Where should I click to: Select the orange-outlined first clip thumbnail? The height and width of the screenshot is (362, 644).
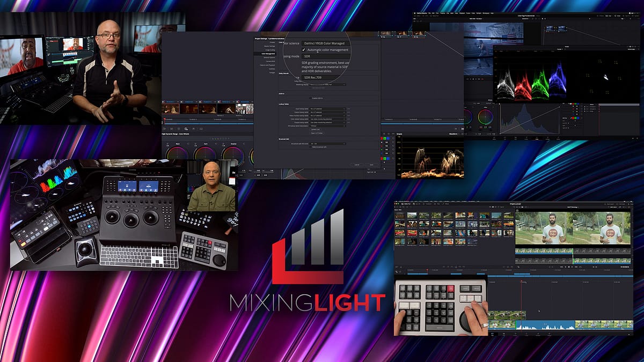pyautogui.click(x=170, y=109)
